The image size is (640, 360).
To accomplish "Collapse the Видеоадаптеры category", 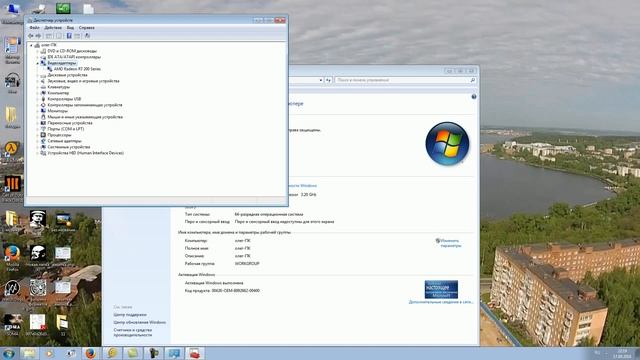I will 37,63.
